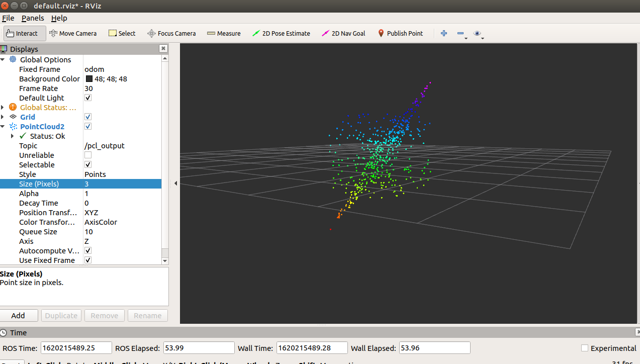Click the blue plus add-tool icon
This screenshot has height=364, width=640.
444,33
